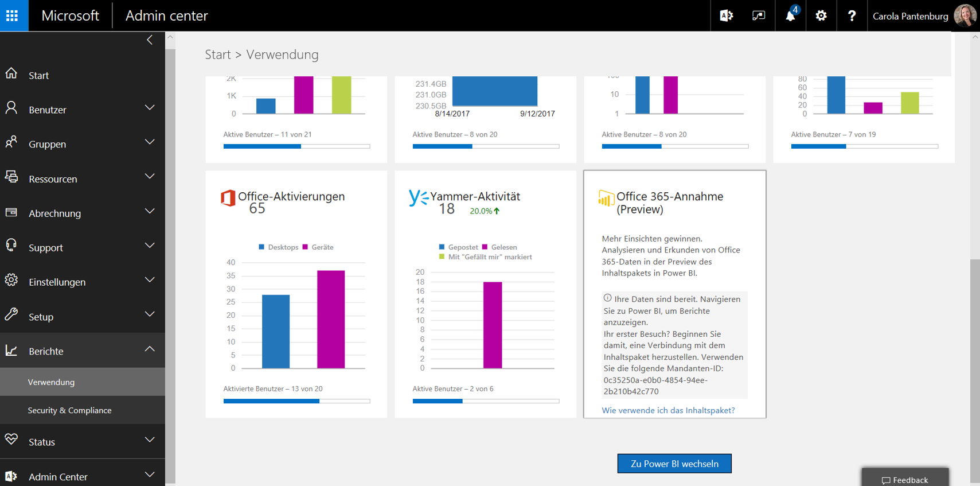This screenshot has width=980, height=486.
Task: Click the Einstellungen gear icon in sidebar
Action: [11, 280]
